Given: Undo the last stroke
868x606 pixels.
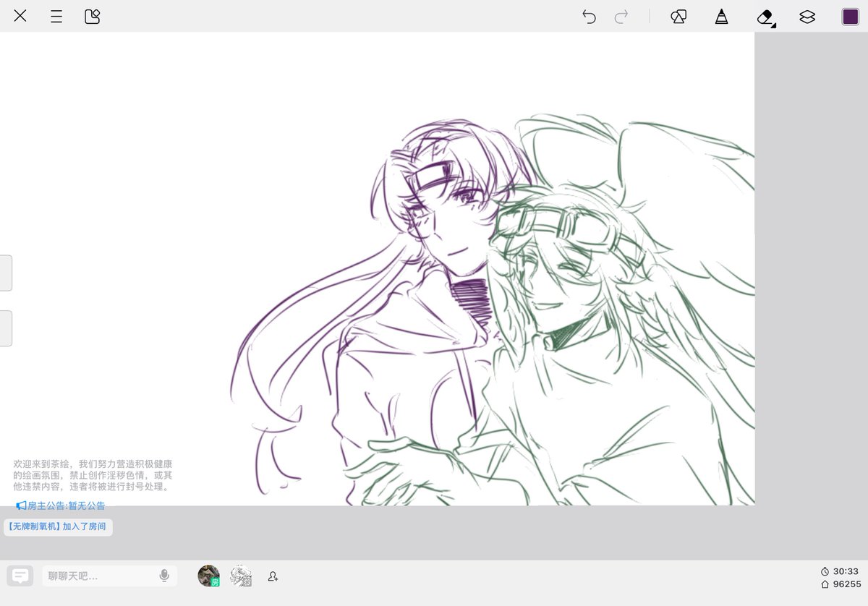Looking at the screenshot, I should coord(589,17).
